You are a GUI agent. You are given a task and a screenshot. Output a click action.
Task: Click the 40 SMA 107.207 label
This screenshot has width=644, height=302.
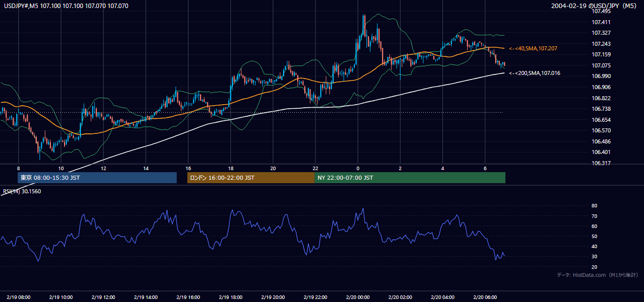point(533,48)
